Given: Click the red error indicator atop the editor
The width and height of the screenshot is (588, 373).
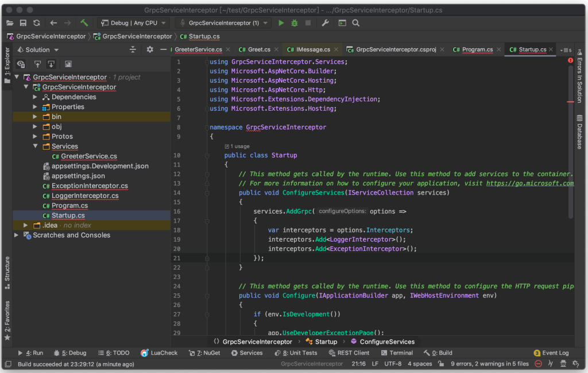Looking at the screenshot, I should 570,60.
